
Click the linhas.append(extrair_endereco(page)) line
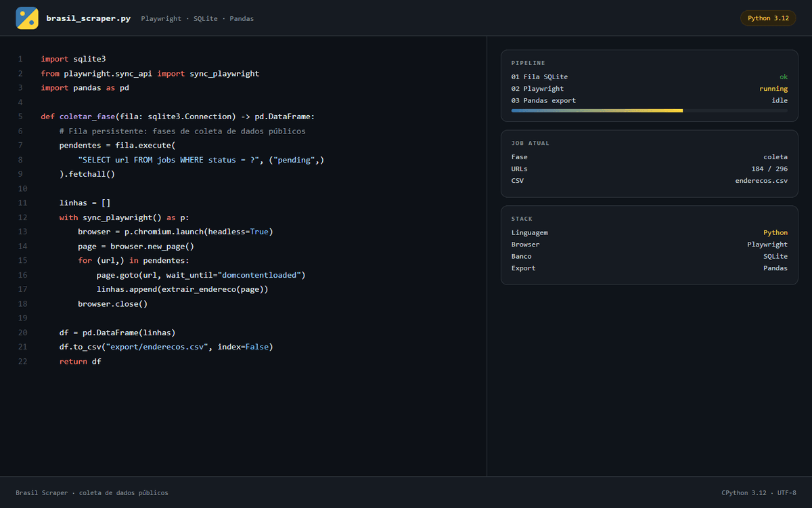click(x=183, y=289)
